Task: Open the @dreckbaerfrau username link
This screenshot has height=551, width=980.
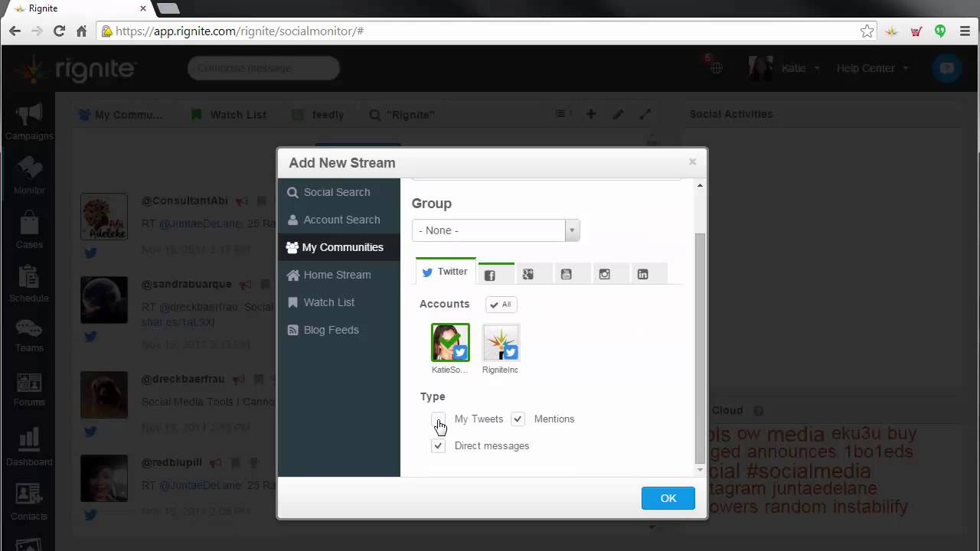Action: [x=183, y=379]
